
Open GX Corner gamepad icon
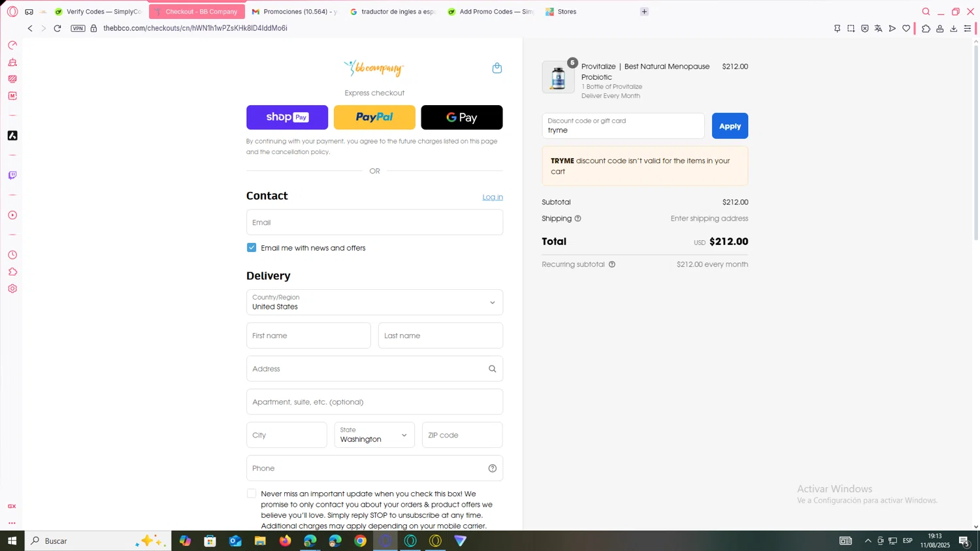tap(29, 12)
